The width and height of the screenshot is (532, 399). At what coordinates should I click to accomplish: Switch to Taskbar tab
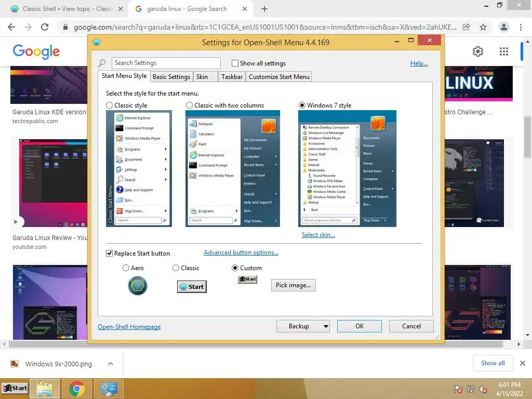(x=232, y=77)
